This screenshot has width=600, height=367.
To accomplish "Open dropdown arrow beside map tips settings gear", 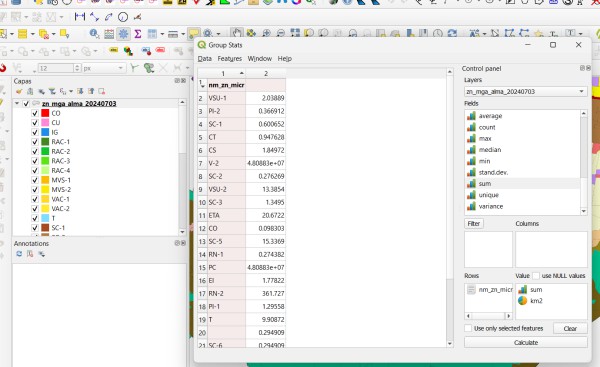I will 218,34.
